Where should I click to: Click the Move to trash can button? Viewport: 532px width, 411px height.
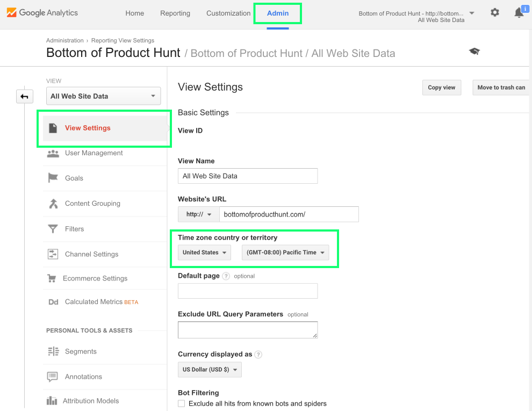[x=501, y=88]
